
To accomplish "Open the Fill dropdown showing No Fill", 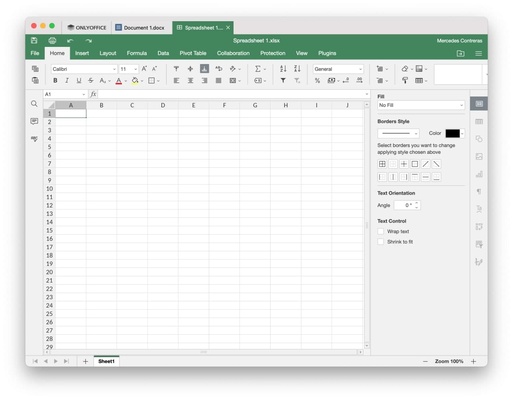I will [421, 105].
